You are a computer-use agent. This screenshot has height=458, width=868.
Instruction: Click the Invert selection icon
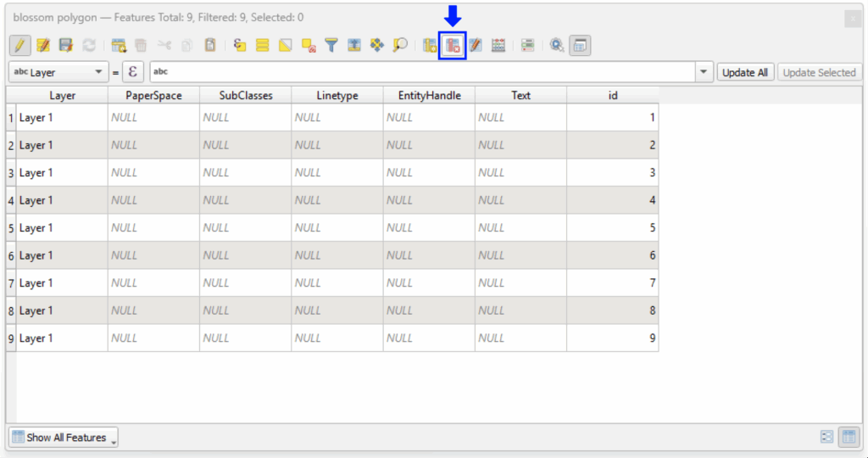pyautogui.click(x=286, y=45)
